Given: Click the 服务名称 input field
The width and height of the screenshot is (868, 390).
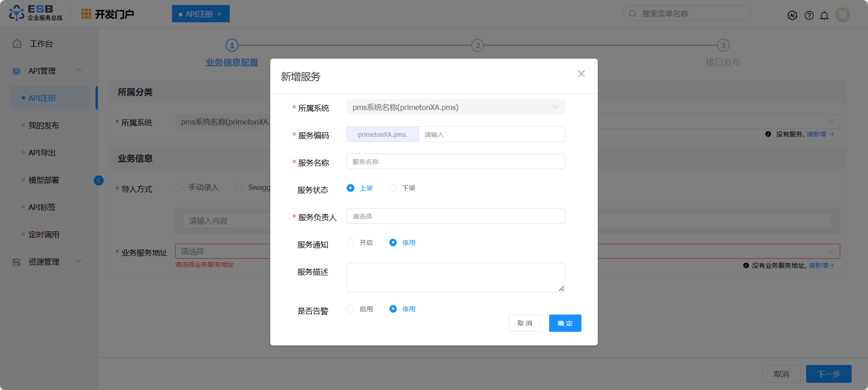Looking at the screenshot, I should pos(455,162).
